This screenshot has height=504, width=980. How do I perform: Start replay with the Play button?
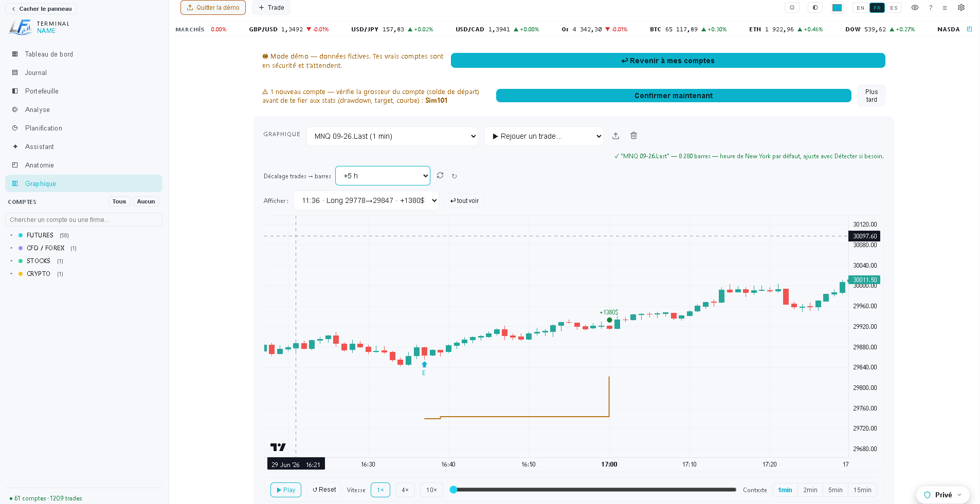pyautogui.click(x=286, y=490)
